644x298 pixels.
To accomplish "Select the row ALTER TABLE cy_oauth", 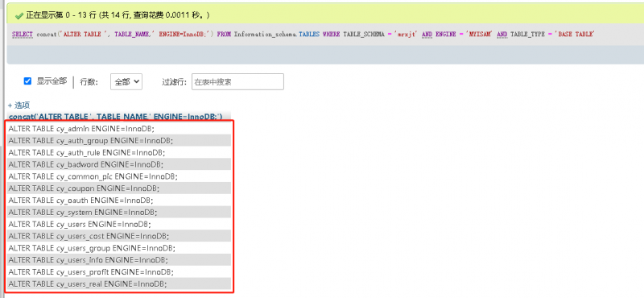I will [119, 201].
